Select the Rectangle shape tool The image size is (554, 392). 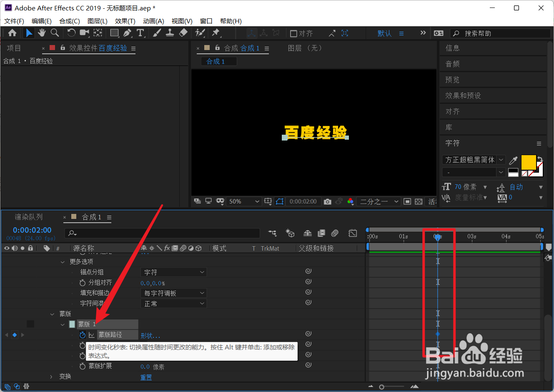pos(114,33)
